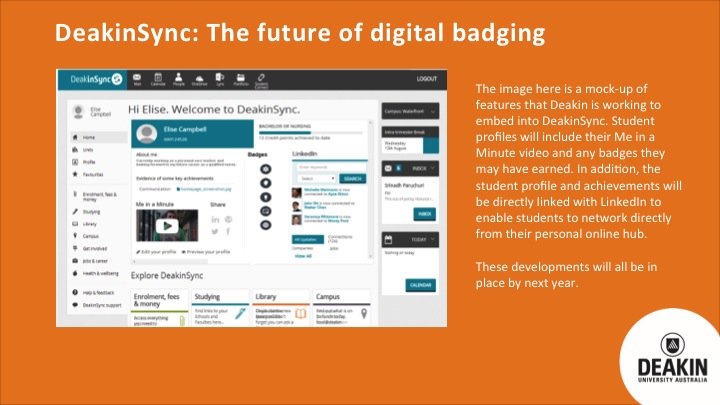Click the CALENDAR button
720x405 pixels.
[x=420, y=285]
